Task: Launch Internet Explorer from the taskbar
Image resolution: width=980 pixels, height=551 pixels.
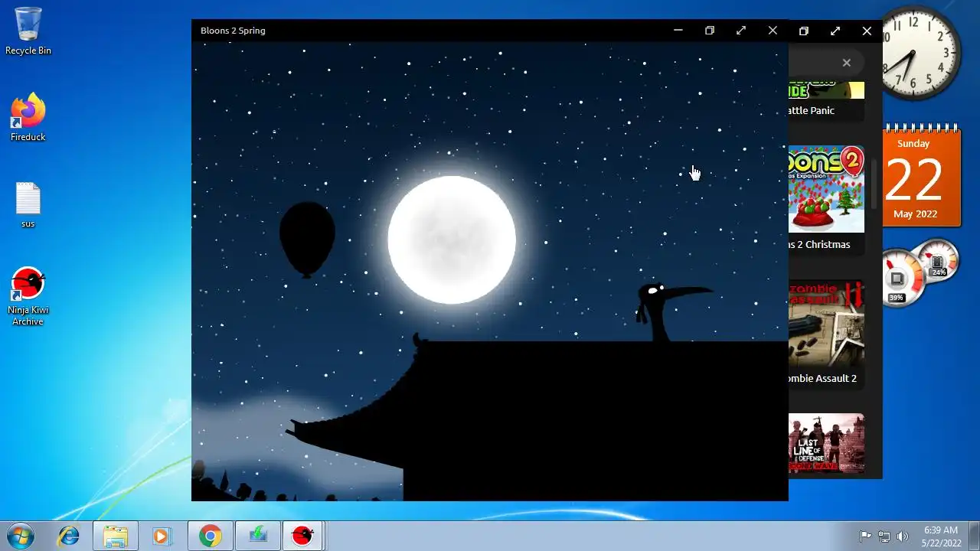Action: coord(69,536)
